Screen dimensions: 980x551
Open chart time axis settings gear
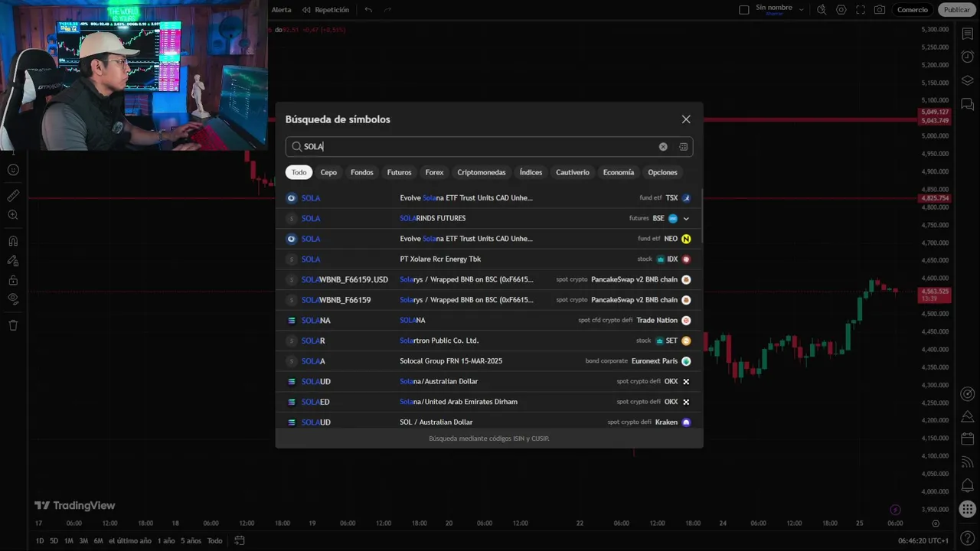(936, 523)
